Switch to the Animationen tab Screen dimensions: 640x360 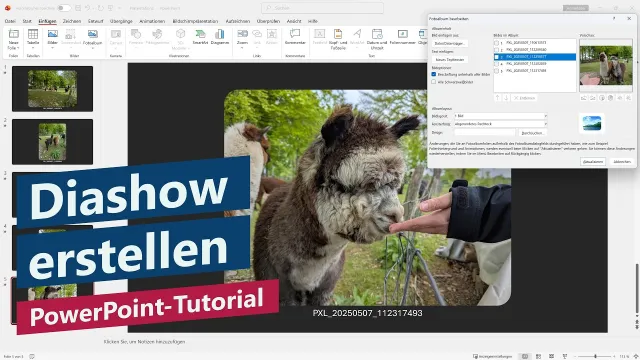click(x=152, y=21)
